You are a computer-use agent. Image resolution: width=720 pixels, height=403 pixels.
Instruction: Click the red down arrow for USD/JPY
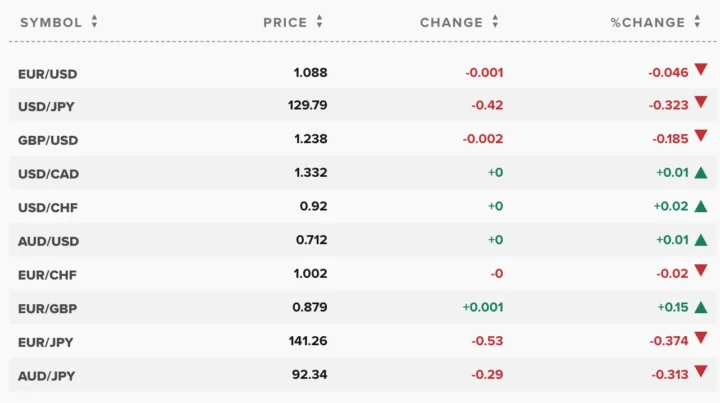click(x=701, y=102)
